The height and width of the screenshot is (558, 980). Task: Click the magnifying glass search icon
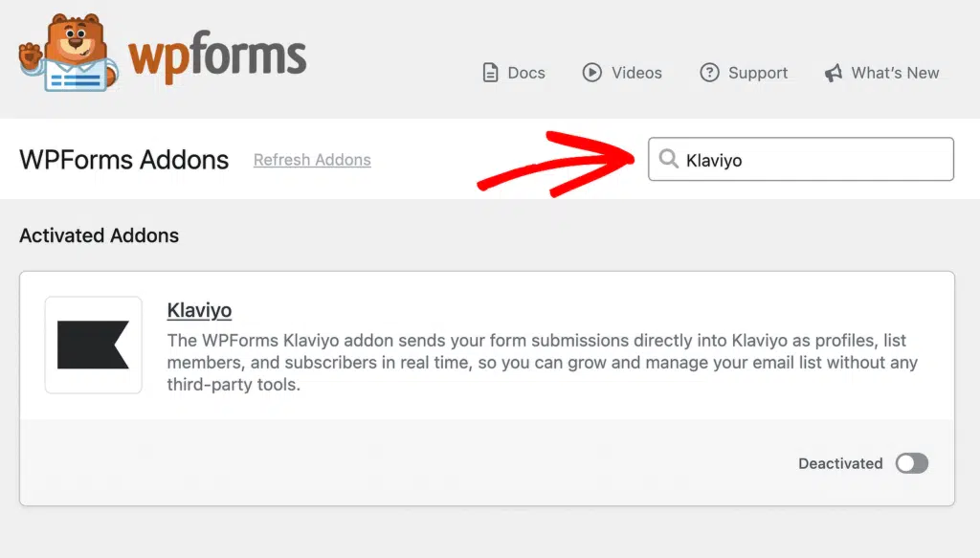tap(668, 159)
